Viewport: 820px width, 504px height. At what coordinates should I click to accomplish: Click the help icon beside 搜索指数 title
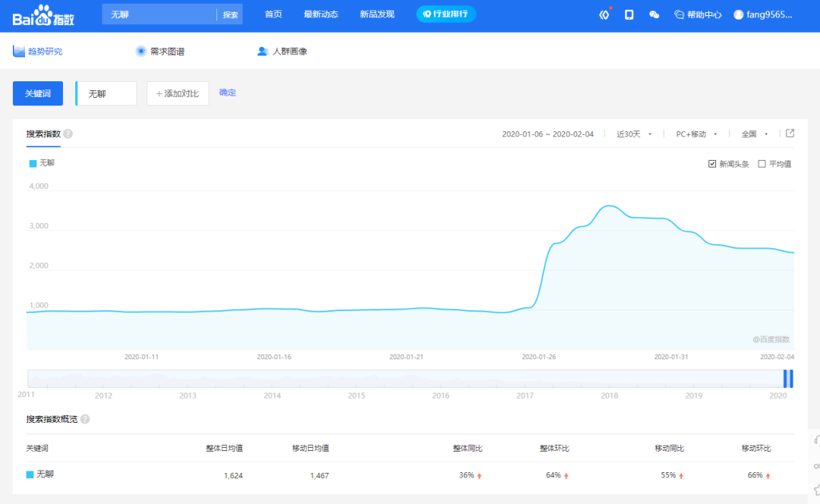coord(68,134)
